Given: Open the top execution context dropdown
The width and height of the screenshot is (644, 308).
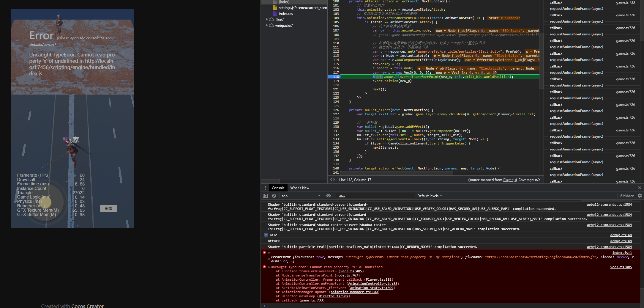Looking at the screenshot, I should click(x=301, y=196).
